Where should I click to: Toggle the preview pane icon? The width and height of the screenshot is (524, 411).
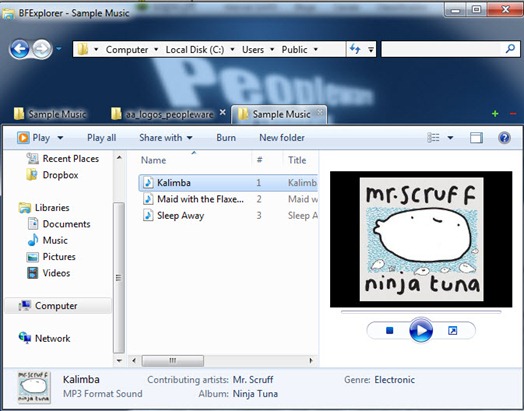click(x=476, y=138)
